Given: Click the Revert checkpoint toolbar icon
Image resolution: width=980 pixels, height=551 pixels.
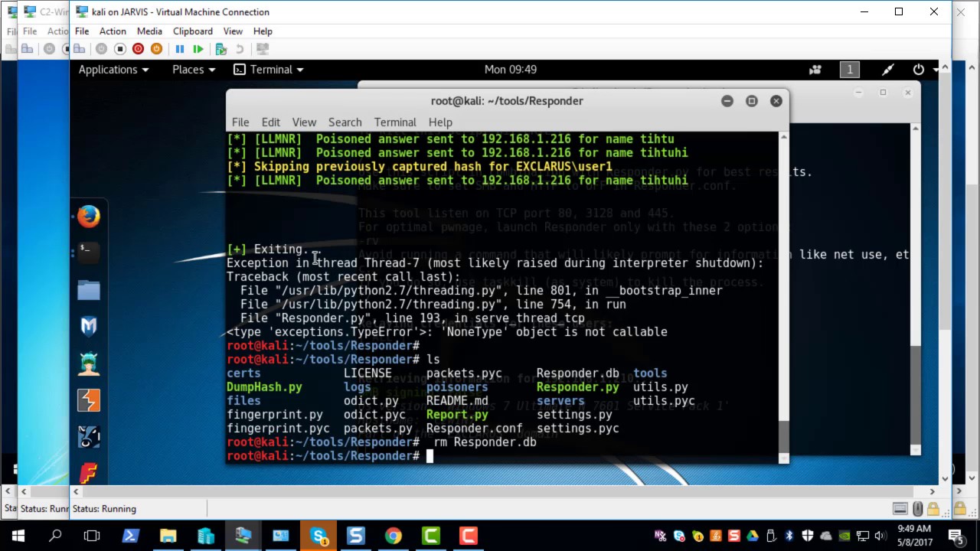Looking at the screenshot, I should pyautogui.click(x=240, y=49).
